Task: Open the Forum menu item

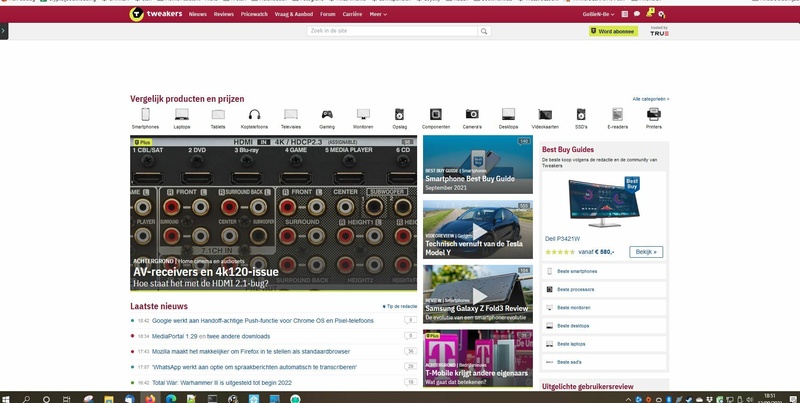Action: pyautogui.click(x=328, y=14)
